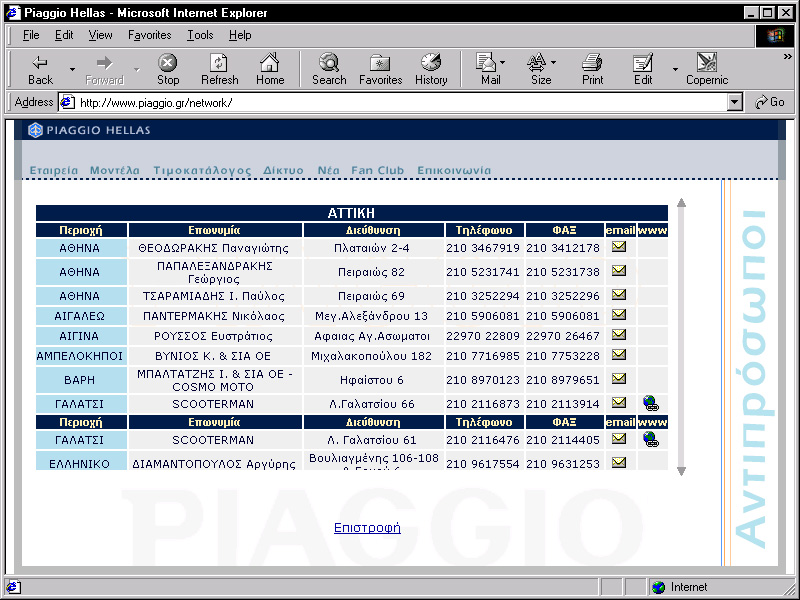
Task: Click the Stop loading button
Action: pos(167,69)
